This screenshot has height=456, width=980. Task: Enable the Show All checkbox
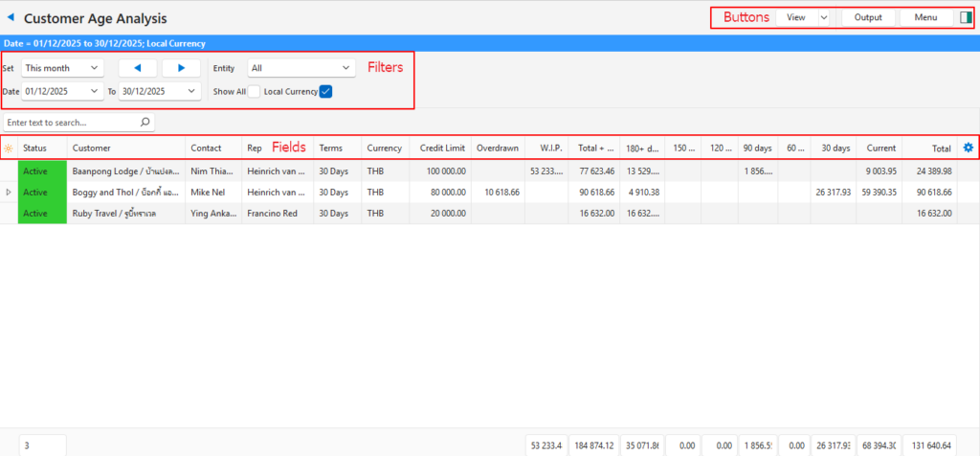[254, 91]
